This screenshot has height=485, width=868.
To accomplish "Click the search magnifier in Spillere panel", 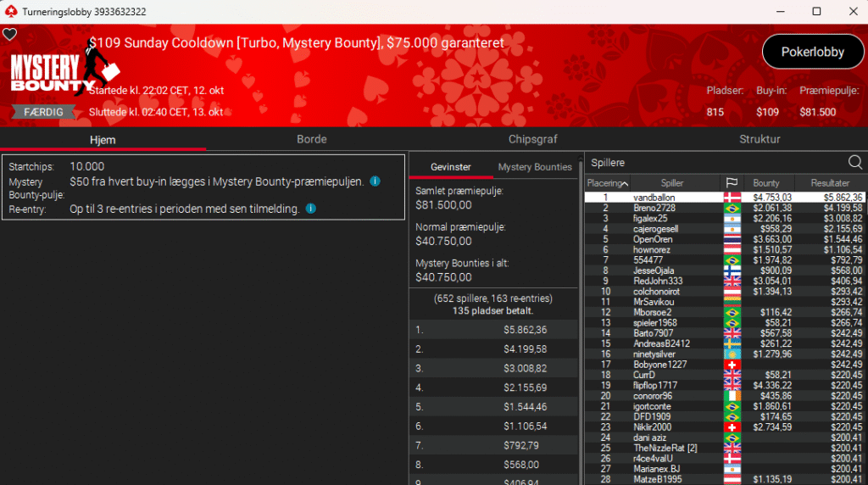I will tap(855, 162).
